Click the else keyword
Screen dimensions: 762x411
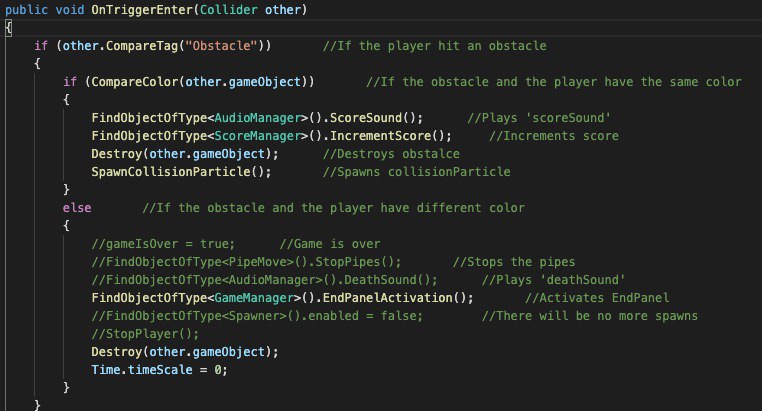[x=77, y=207]
